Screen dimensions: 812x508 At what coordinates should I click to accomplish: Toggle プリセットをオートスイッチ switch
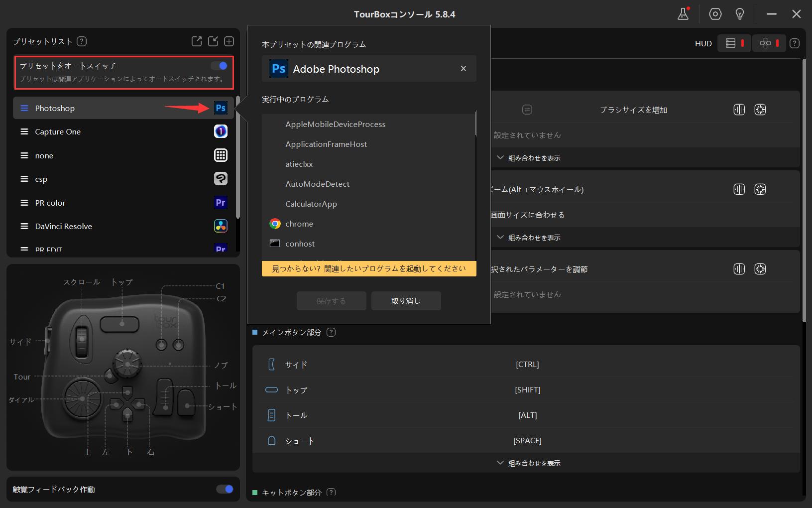pos(219,66)
